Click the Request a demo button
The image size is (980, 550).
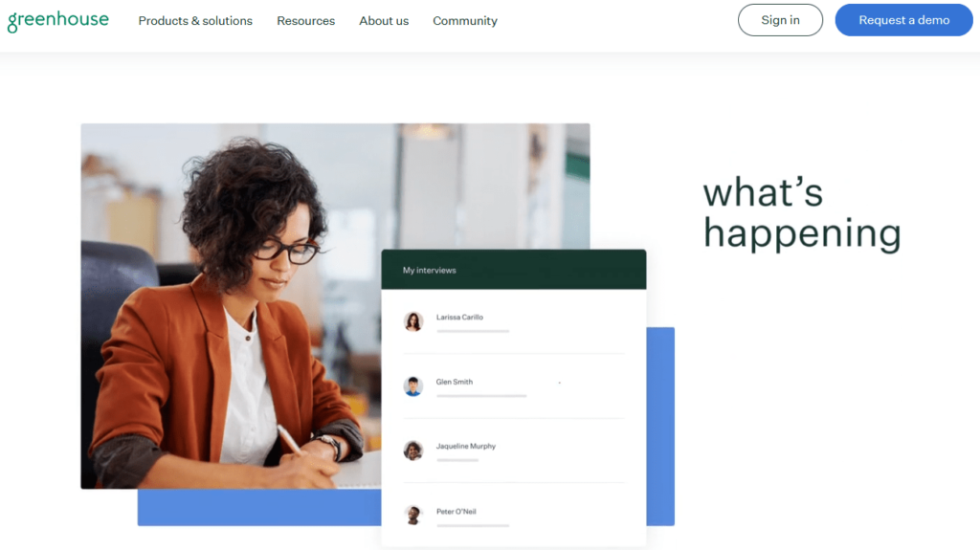(903, 20)
